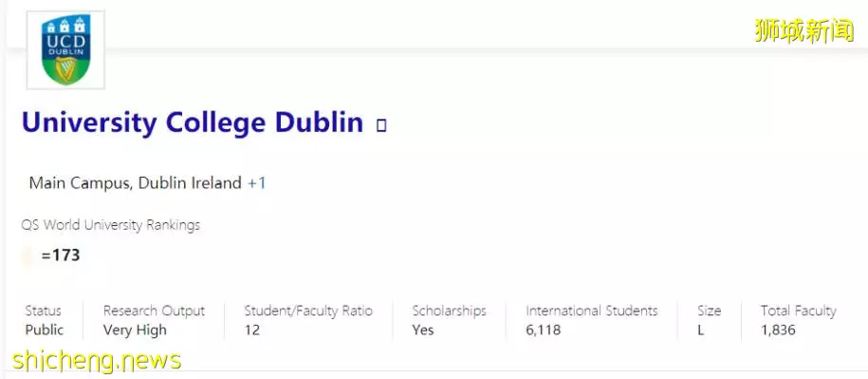The height and width of the screenshot is (379, 868).
Task: Select the Total Faculty 1,836 stat
Action: [798, 320]
